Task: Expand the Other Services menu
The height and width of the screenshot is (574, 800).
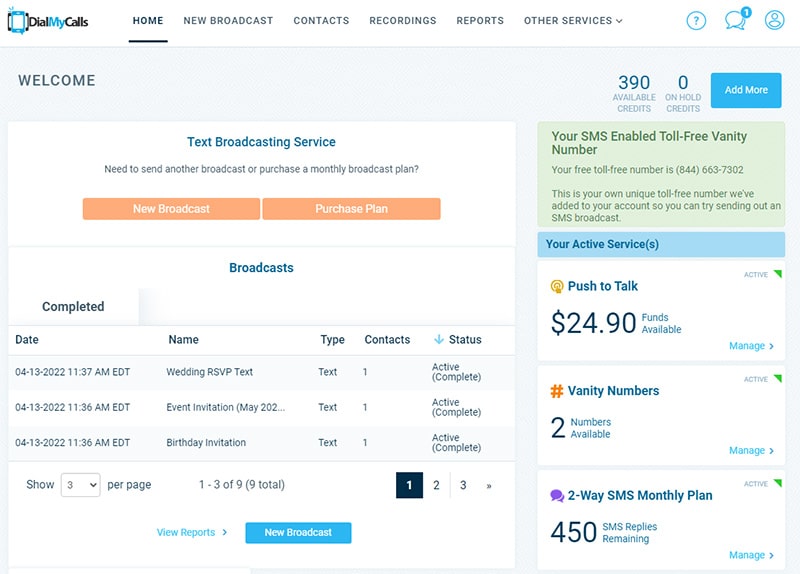Action: coord(573,20)
